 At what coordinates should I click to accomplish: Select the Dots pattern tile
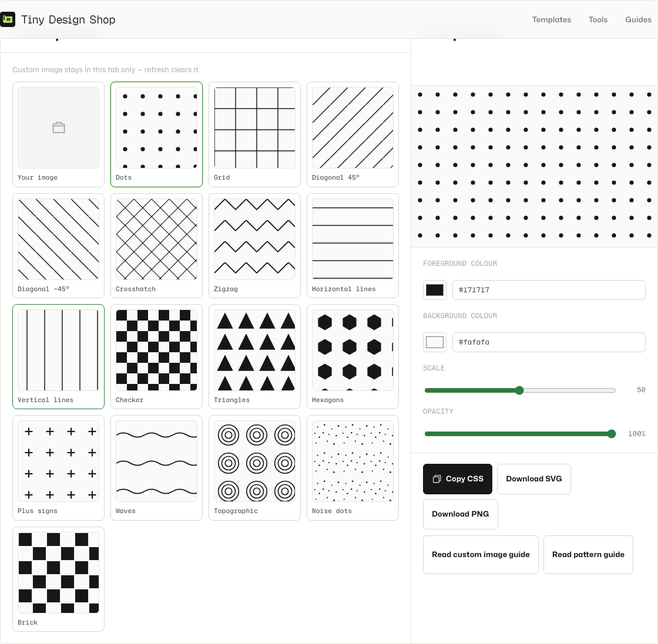coord(156,134)
